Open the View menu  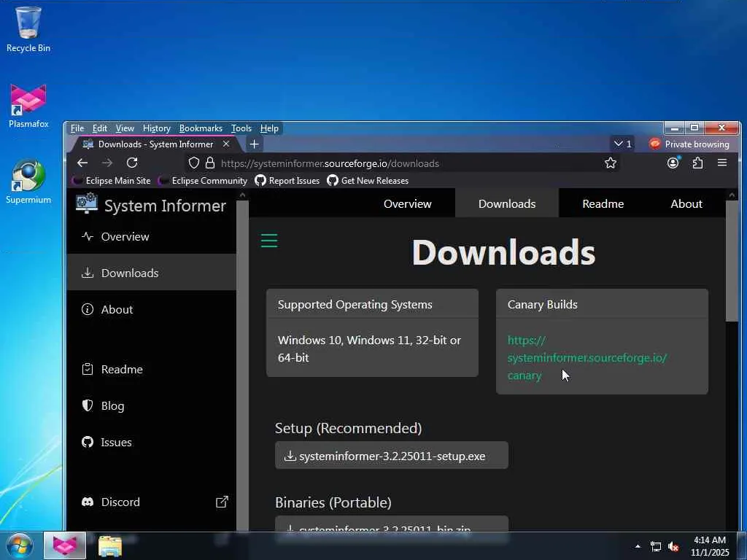[125, 128]
